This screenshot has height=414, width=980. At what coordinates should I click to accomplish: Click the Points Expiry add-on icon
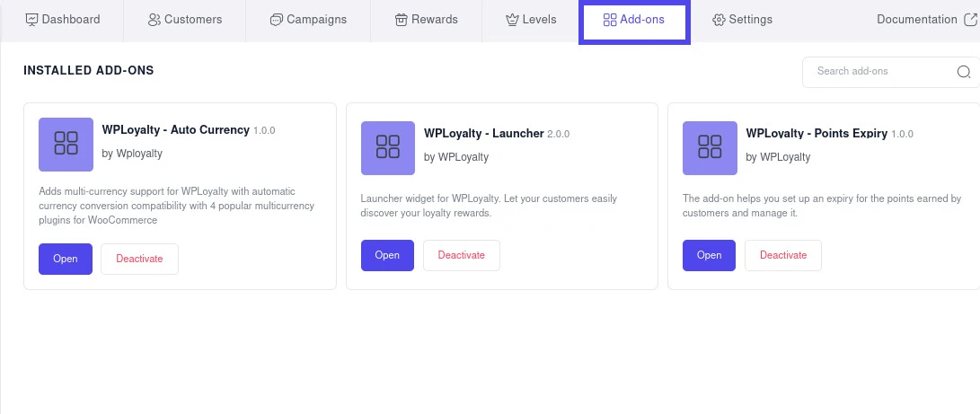point(710,148)
